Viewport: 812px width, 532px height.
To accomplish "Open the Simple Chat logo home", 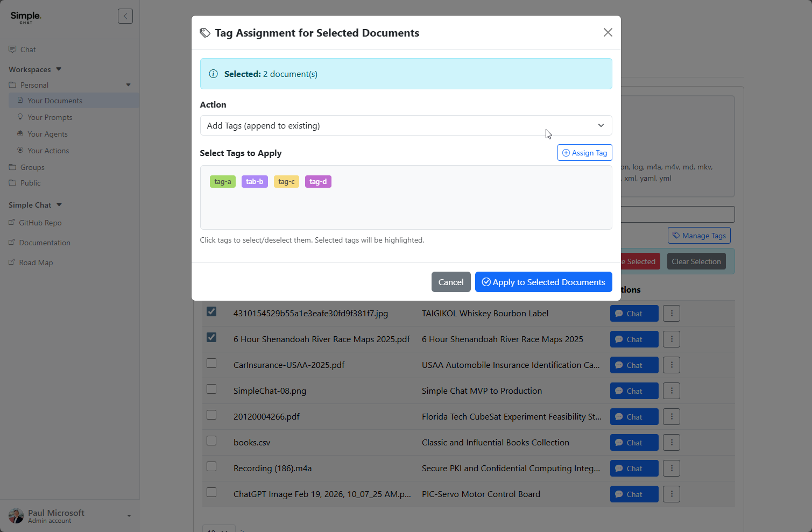I will [x=25, y=17].
